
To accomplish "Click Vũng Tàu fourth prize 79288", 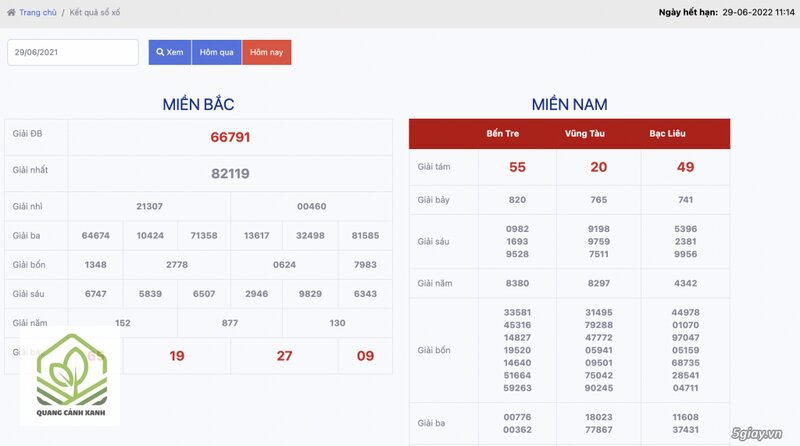I will coord(598,325).
